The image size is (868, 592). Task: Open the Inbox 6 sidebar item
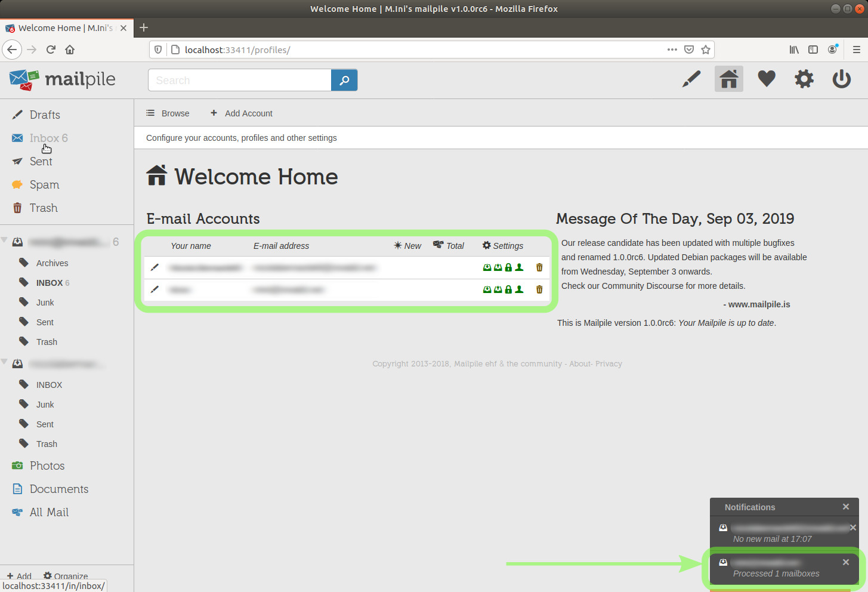[x=48, y=138]
